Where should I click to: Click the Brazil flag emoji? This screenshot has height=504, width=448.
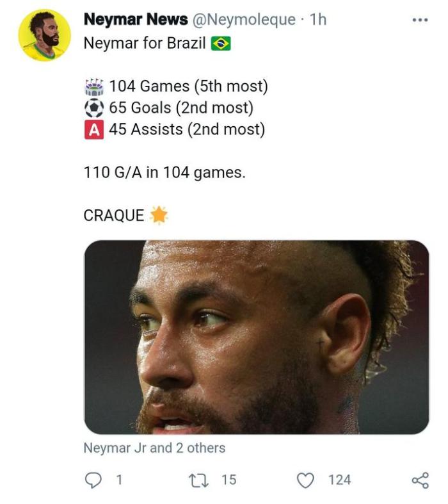(x=221, y=45)
